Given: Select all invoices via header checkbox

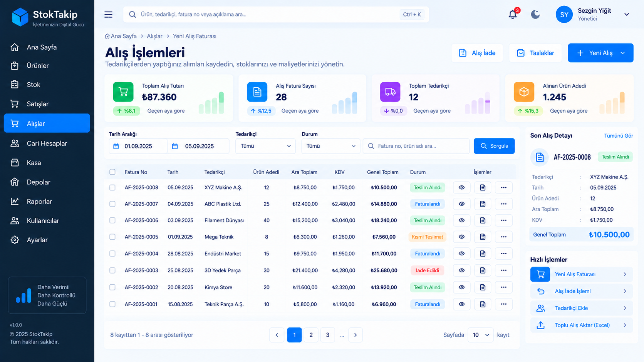Looking at the screenshot, I should [112, 172].
